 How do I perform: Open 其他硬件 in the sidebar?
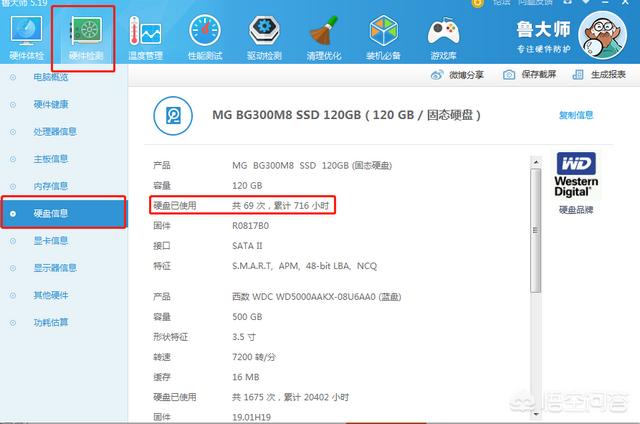pos(51,295)
